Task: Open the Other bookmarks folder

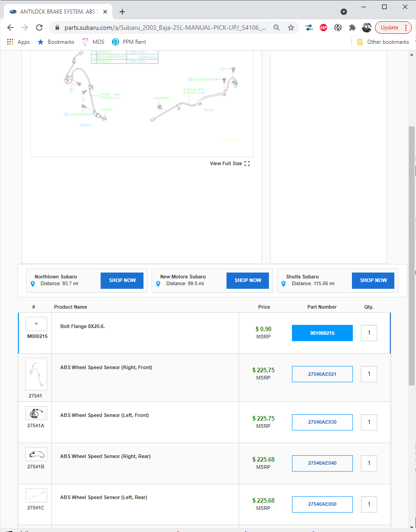Action: tap(383, 42)
